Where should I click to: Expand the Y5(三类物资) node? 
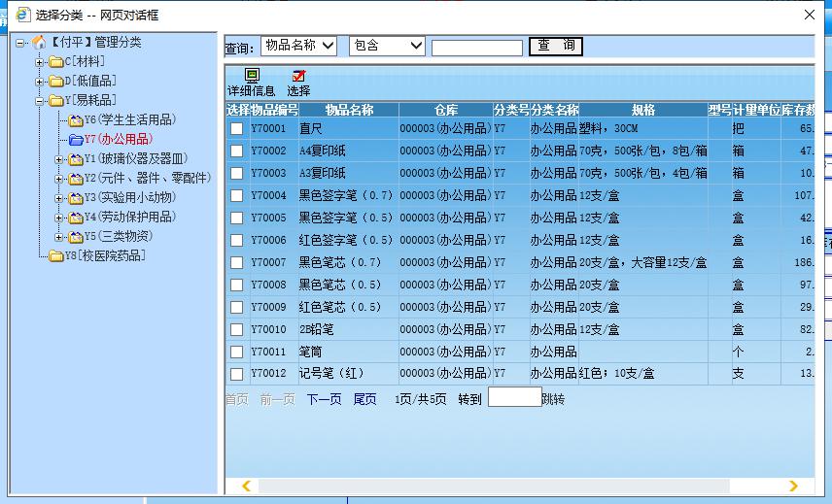pyautogui.click(x=59, y=237)
